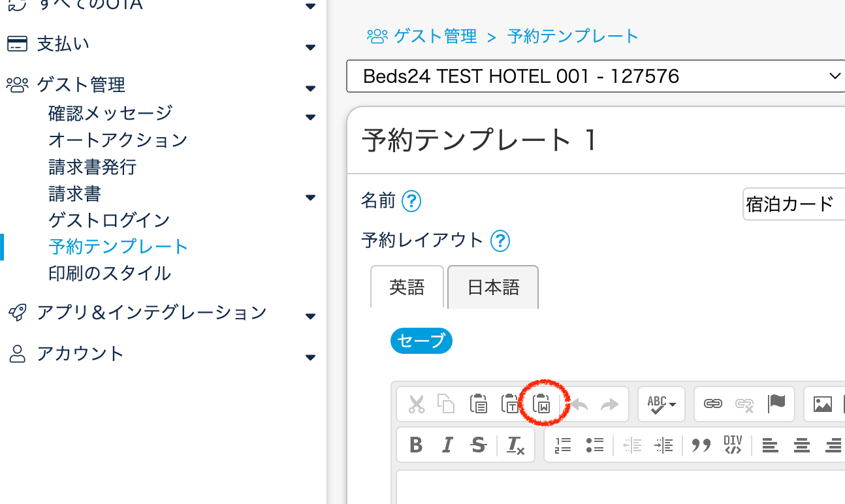Click the Remove Format icon
845x504 pixels.
point(515,445)
